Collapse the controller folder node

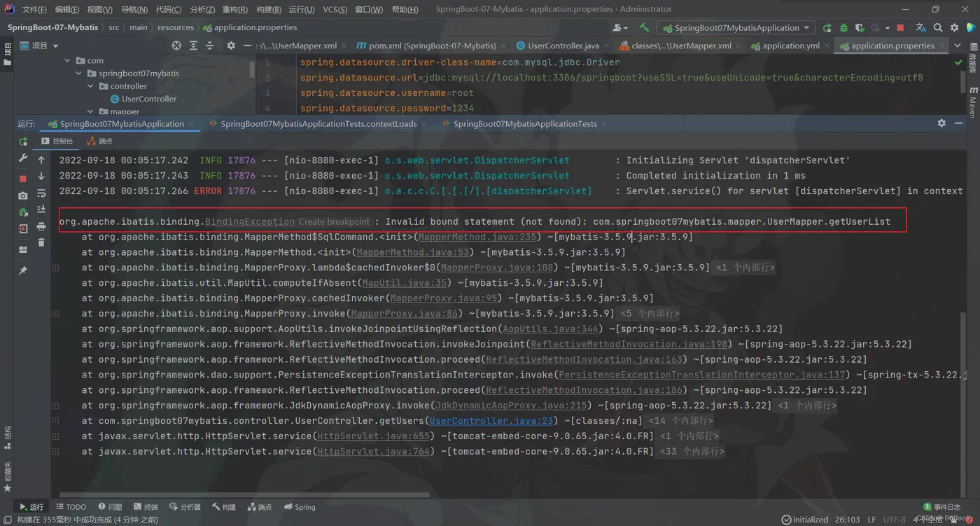[x=90, y=86]
